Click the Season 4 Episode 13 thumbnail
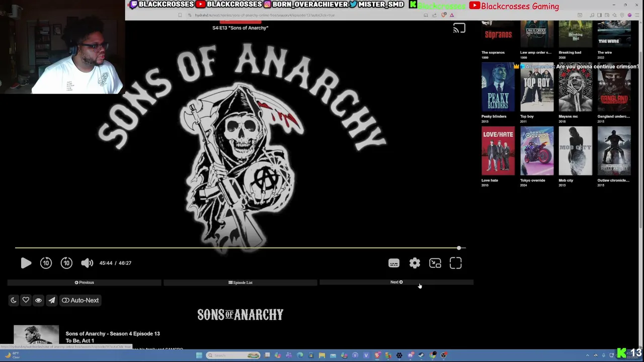This screenshot has height=362, width=644. [36, 335]
